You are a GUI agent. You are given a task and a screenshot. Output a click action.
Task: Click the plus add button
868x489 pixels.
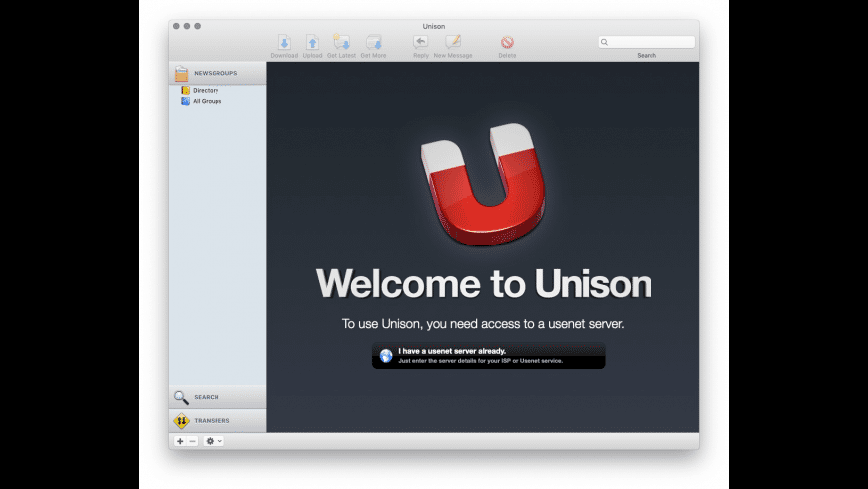point(180,441)
